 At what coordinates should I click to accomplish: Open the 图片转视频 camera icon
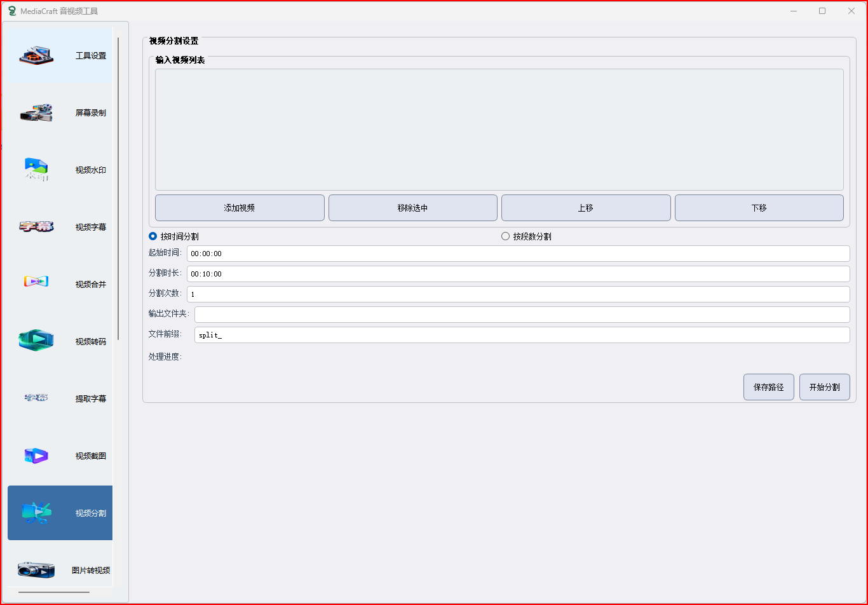click(36, 570)
